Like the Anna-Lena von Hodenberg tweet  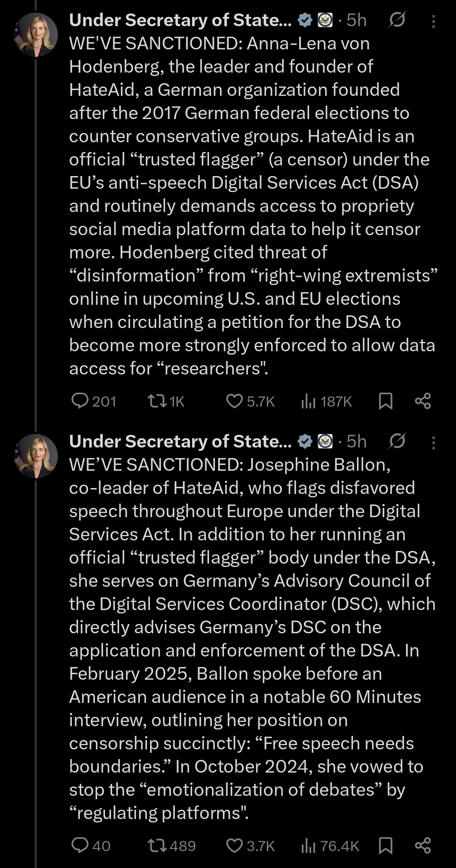point(234,401)
